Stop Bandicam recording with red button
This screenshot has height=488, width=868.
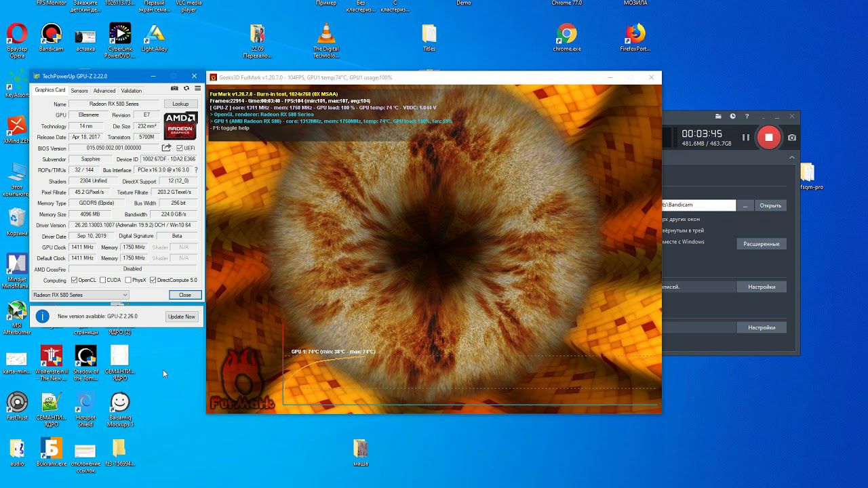click(x=769, y=138)
